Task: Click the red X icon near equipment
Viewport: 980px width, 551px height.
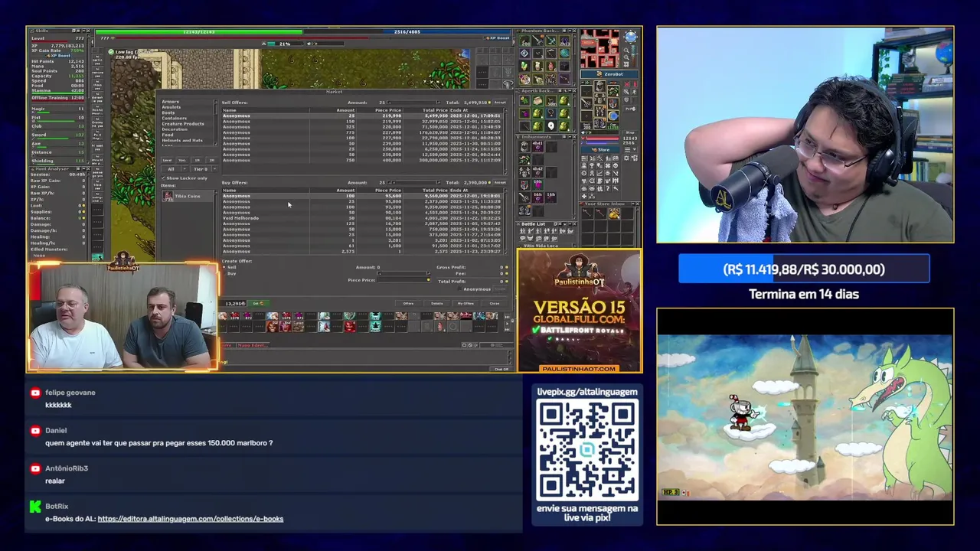Action: coord(627,83)
